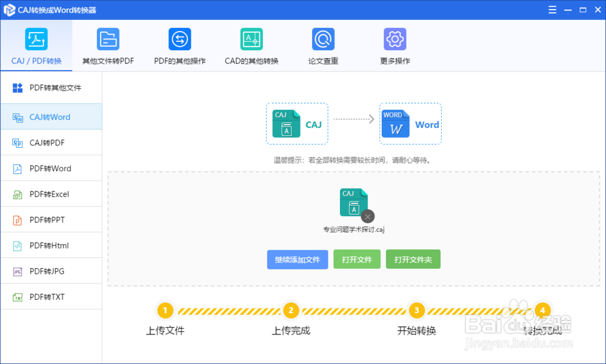The image size is (606, 364).
Task: Open the PDF转Excel converter
Action: (x=51, y=194)
